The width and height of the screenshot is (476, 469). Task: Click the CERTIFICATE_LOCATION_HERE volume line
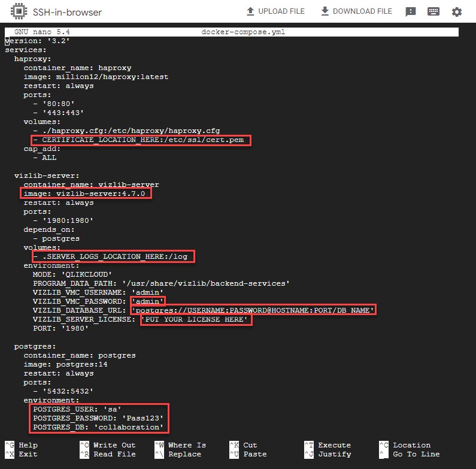point(138,140)
